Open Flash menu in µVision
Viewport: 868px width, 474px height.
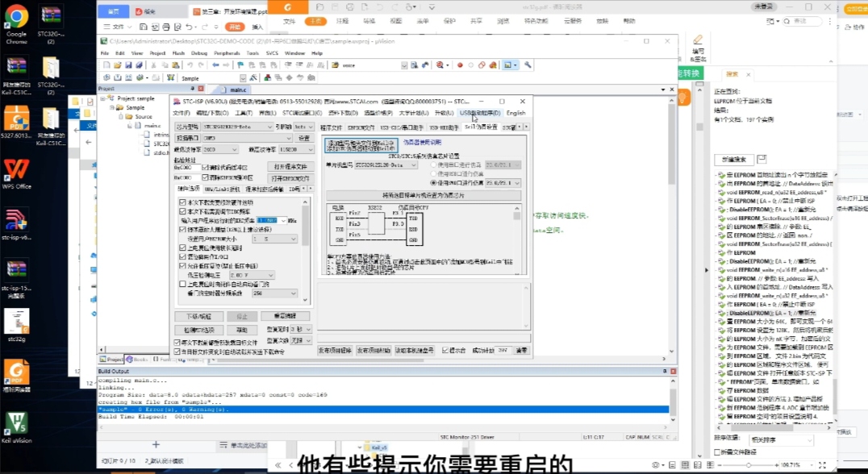coord(178,53)
